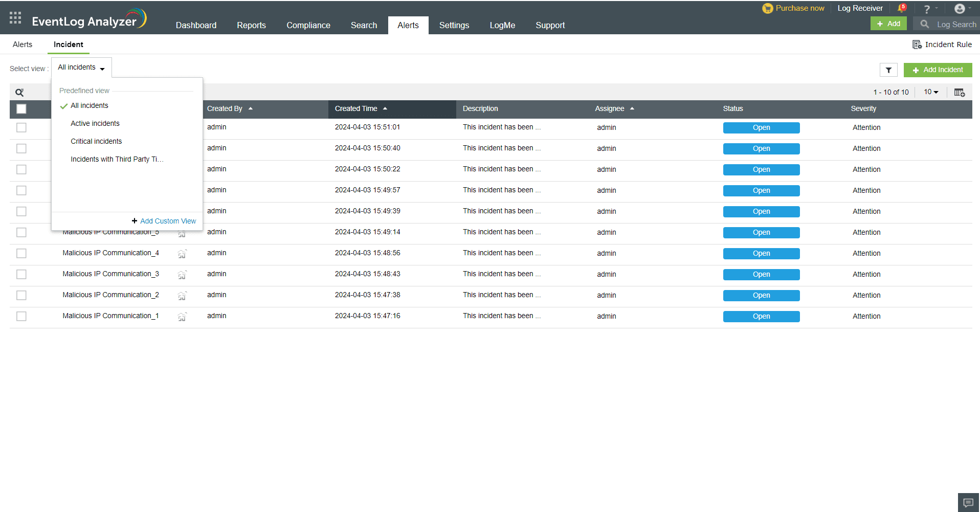Open the add column icon near the pagination
Image resolution: width=980 pixels, height=512 pixels.
click(x=960, y=92)
